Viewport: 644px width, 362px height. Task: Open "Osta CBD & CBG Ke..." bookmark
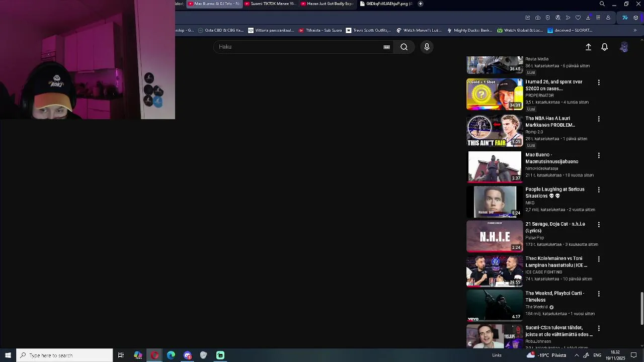click(220, 30)
